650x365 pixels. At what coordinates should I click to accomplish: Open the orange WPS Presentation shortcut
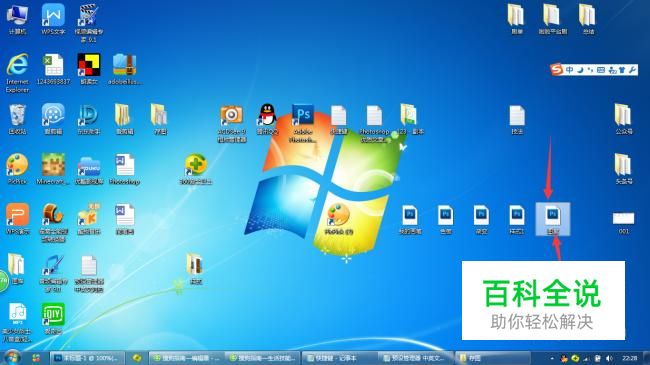[17, 219]
